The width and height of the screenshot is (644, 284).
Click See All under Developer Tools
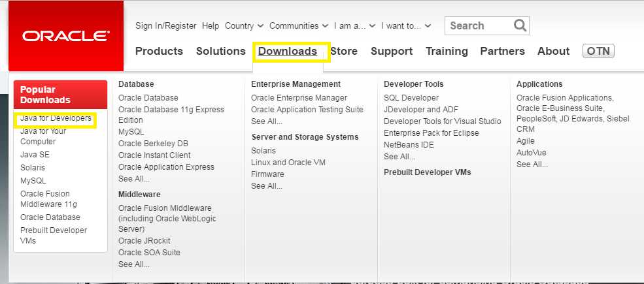tap(399, 157)
